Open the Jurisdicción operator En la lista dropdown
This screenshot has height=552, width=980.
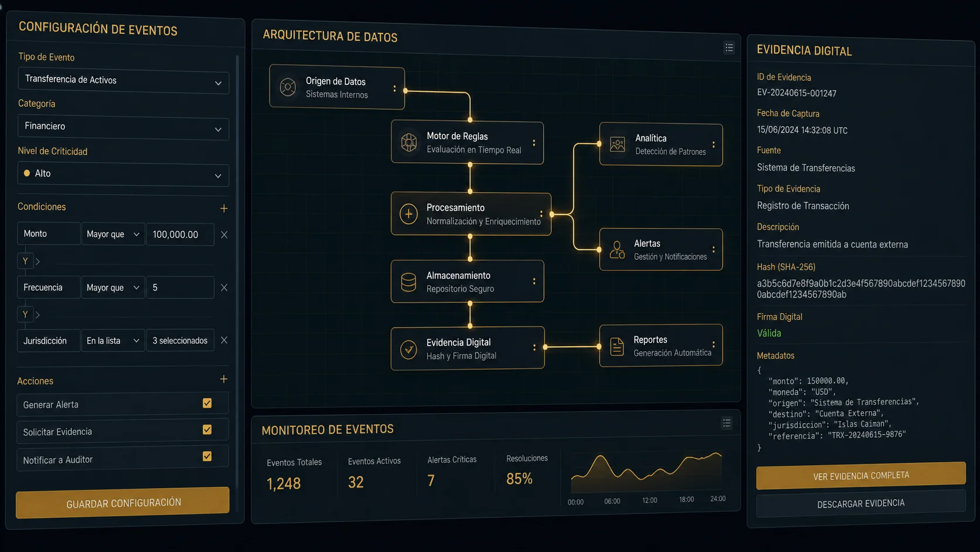pos(113,340)
